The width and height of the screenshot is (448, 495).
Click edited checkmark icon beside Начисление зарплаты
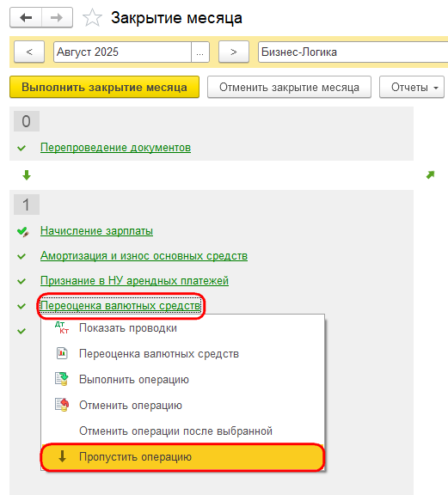point(22,232)
